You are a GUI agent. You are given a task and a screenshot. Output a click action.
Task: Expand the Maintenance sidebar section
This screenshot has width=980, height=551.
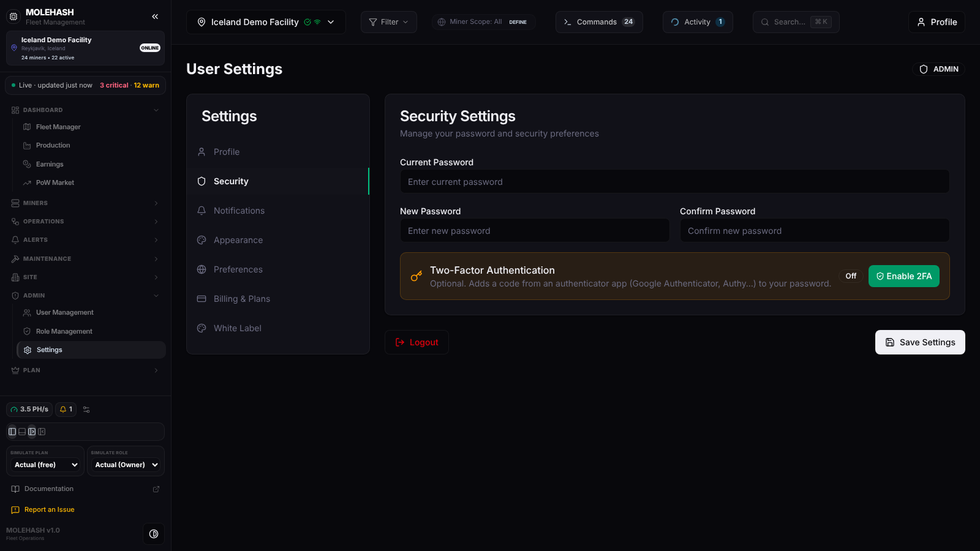[85, 259]
